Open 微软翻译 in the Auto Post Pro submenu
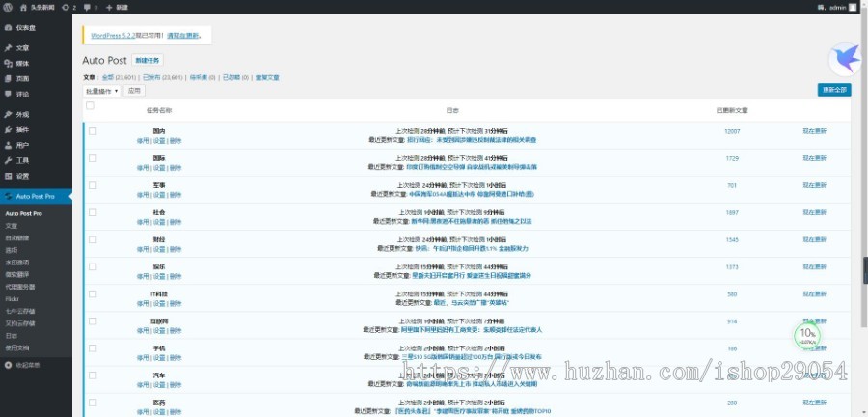This screenshot has height=417, width=868. (x=17, y=275)
